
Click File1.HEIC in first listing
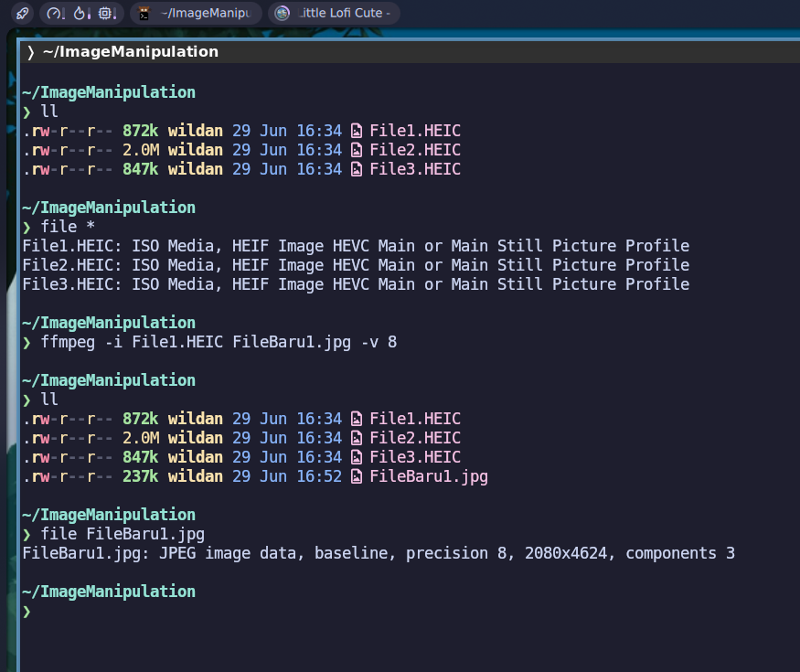(x=415, y=131)
